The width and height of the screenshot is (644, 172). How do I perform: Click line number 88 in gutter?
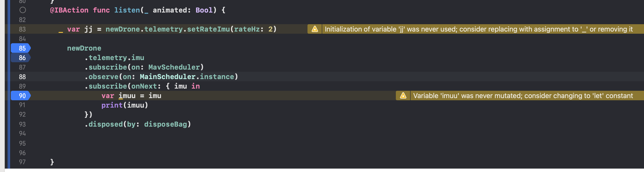[x=22, y=77]
